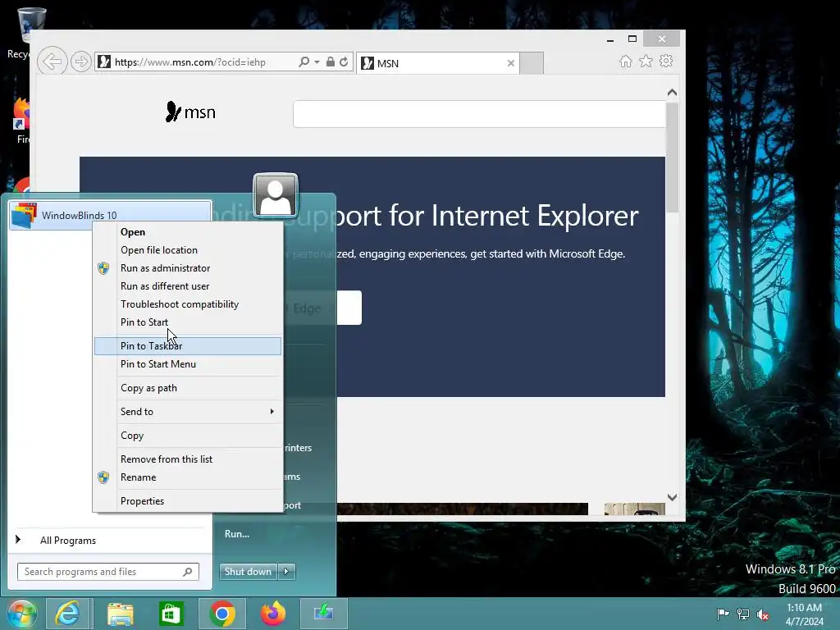This screenshot has height=630, width=840.
Task: Select Pin to Start
Action: [x=188, y=322]
